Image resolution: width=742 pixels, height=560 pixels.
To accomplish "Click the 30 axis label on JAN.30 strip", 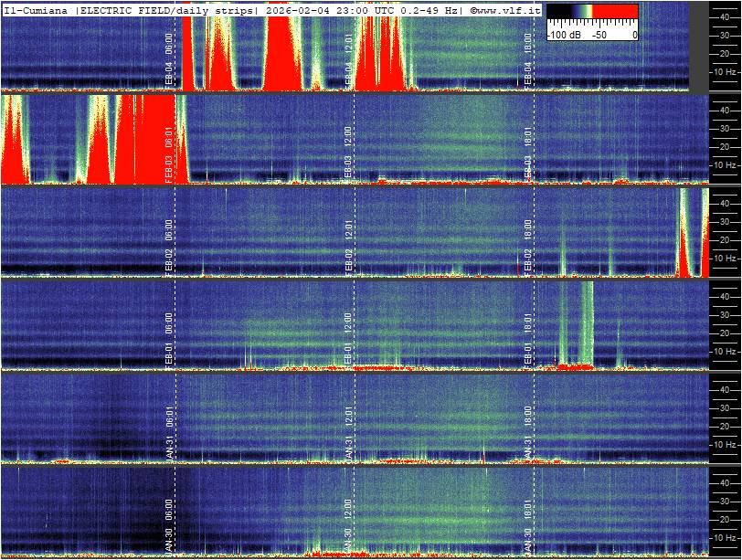I will click(723, 502).
